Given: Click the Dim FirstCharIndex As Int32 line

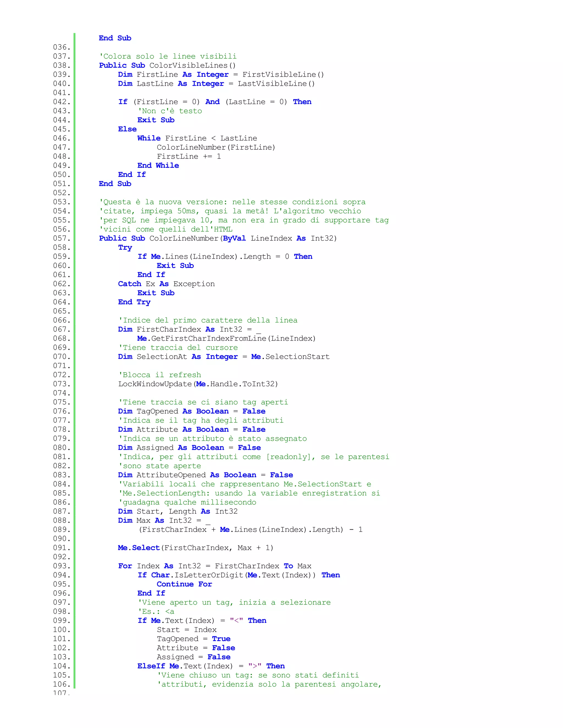Looking at the screenshot, I should (x=189, y=329).
